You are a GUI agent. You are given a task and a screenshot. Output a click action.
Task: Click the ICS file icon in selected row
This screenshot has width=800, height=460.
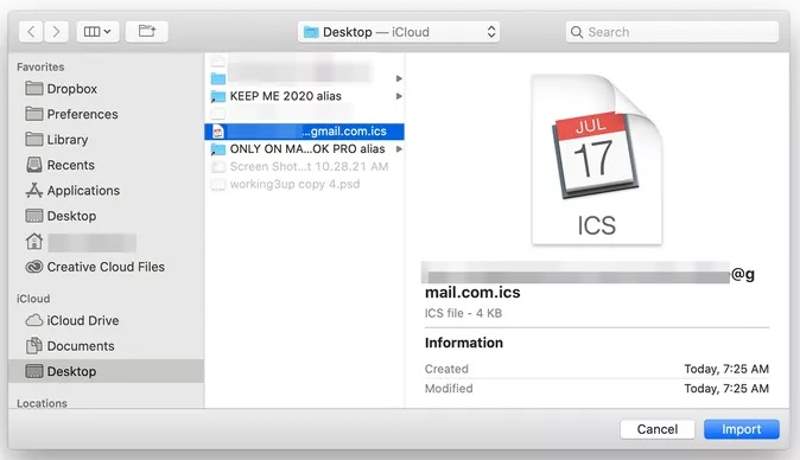click(218, 132)
